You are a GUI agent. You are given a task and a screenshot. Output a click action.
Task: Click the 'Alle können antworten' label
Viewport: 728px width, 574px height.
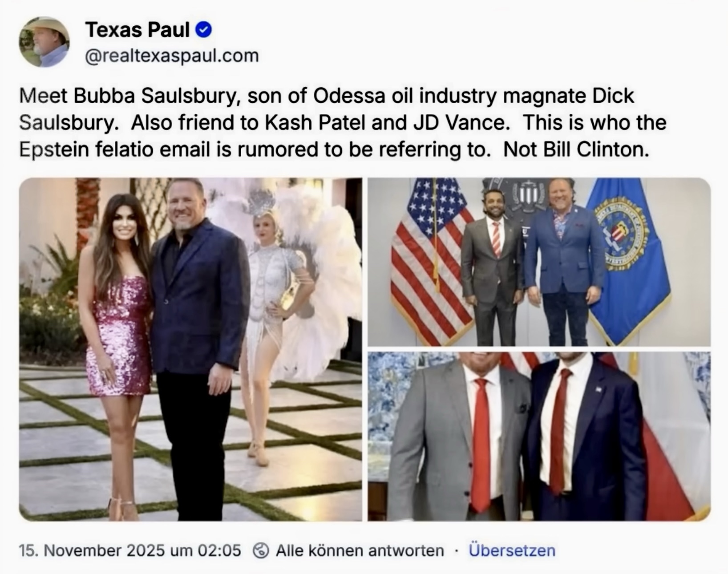pyautogui.click(x=360, y=550)
